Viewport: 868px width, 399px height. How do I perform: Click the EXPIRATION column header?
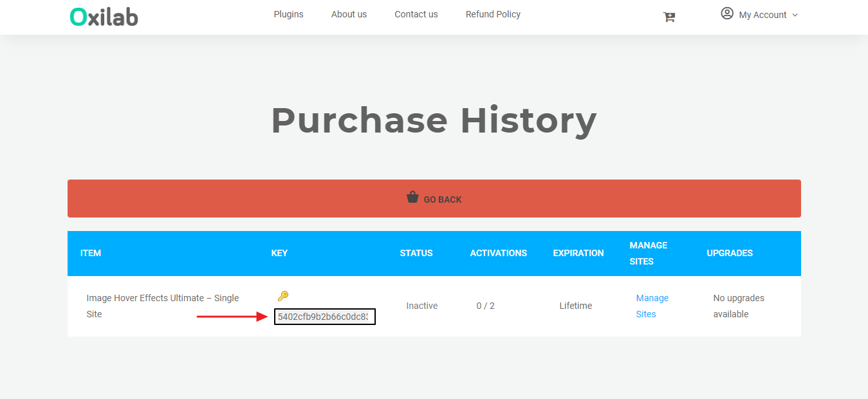[578, 253]
